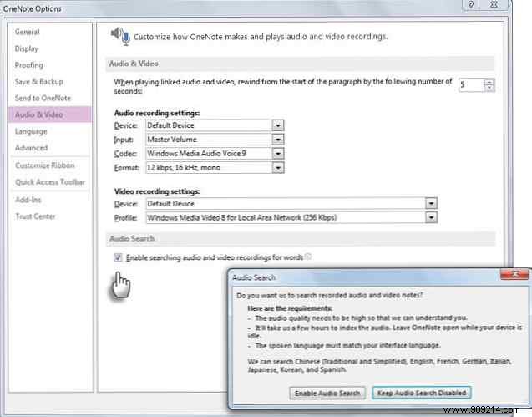This screenshot has height=417, width=532.
Task: Click the dialog question about searching notes
Action: click(329, 296)
